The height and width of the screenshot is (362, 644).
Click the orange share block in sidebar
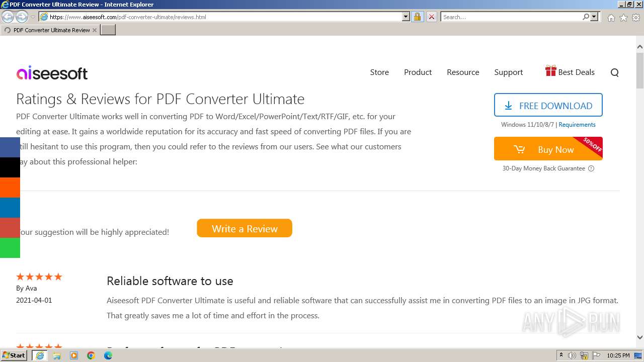click(x=10, y=188)
